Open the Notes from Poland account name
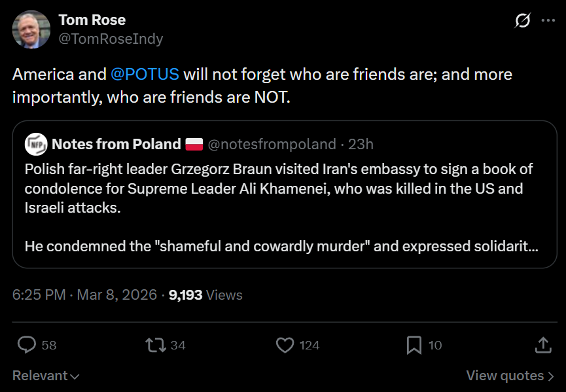 click(116, 144)
